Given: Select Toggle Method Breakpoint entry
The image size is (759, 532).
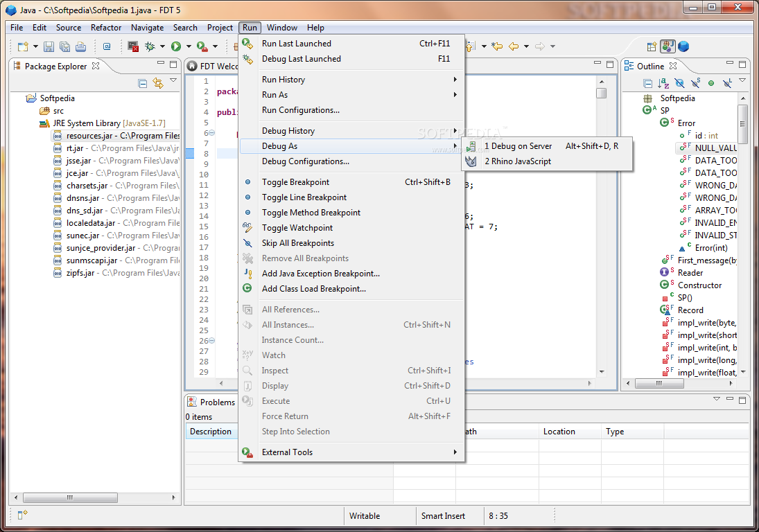Looking at the screenshot, I should pos(352,213).
